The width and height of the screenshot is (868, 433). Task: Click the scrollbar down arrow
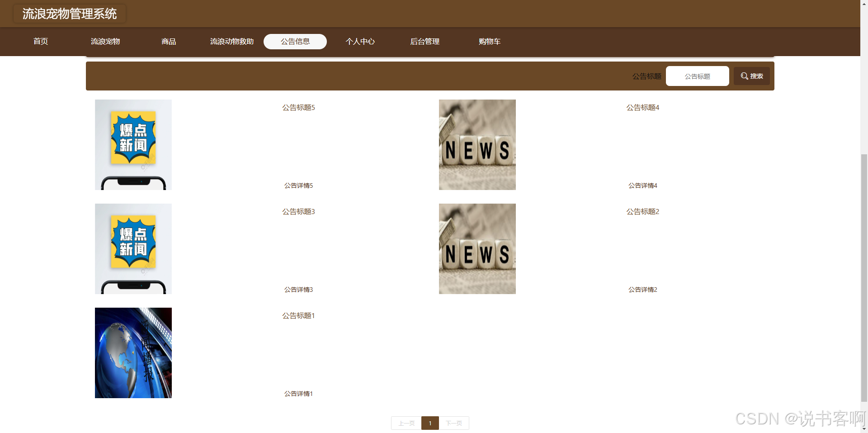click(864, 429)
